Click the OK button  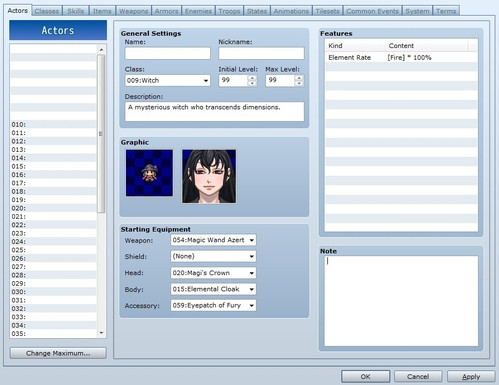[366, 377]
